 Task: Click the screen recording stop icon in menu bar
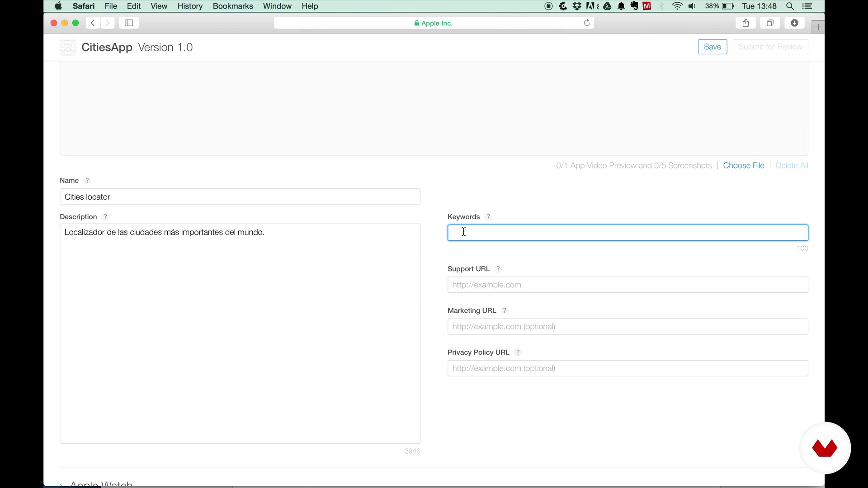548,6
